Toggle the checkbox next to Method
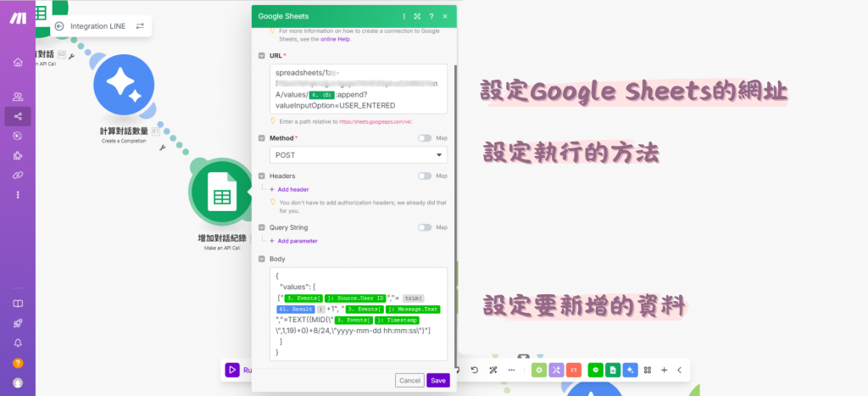This screenshot has width=868, height=396. [x=262, y=138]
